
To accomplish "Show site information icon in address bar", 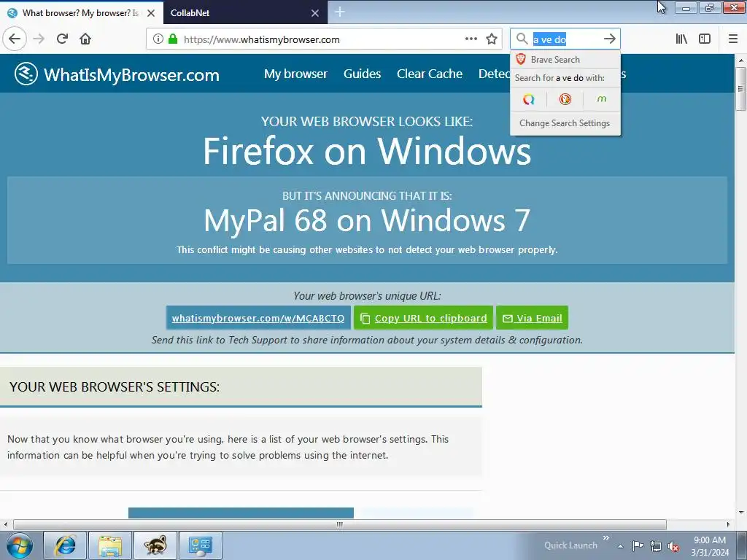I will 158,39.
